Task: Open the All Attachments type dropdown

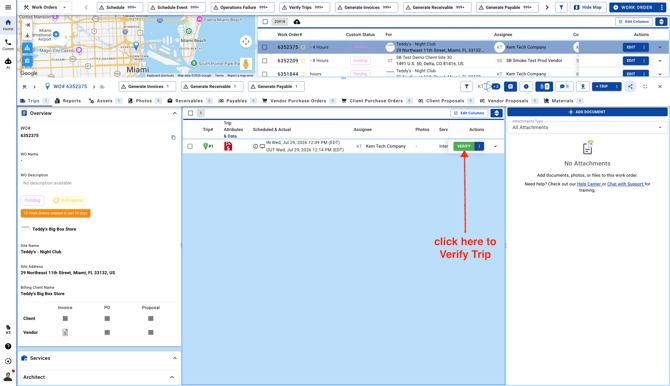Action: coord(587,127)
